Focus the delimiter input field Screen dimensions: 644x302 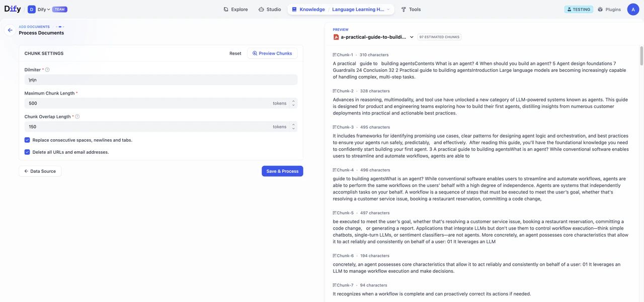[161, 80]
